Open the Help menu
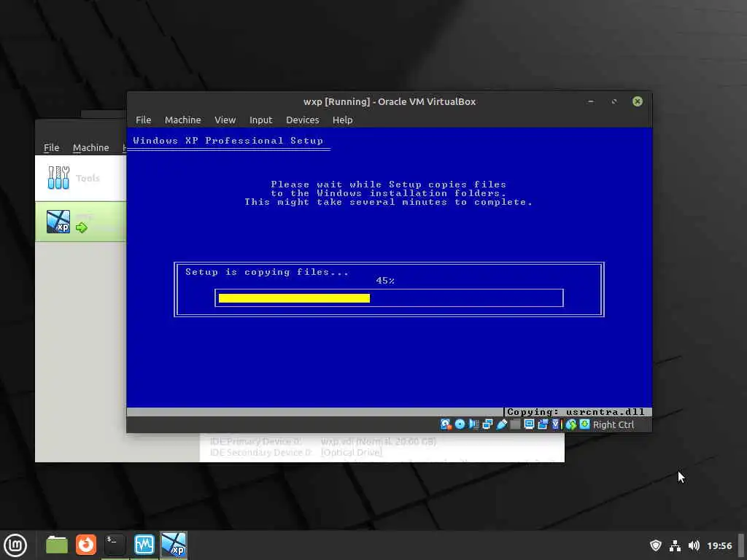The width and height of the screenshot is (747, 560). tap(342, 120)
